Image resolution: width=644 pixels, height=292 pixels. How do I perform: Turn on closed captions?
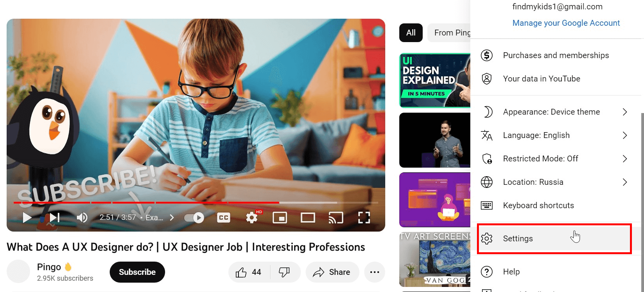pos(224,218)
